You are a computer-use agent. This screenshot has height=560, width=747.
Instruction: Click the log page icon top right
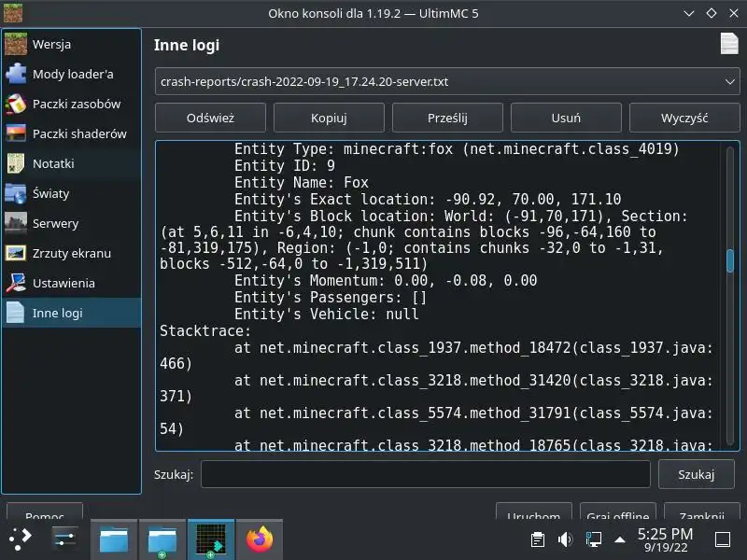729,44
